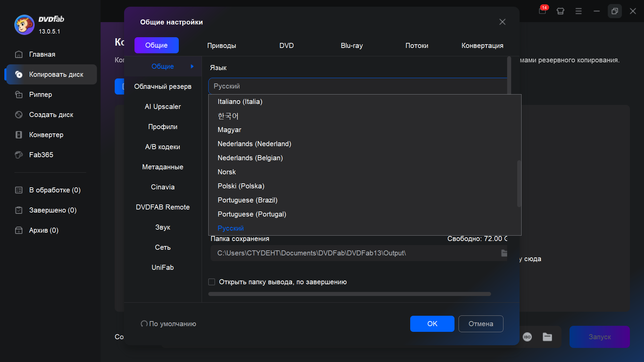644x362 pixels.
Task: Expand the Общие sidebar category arrow
Action: point(192,66)
